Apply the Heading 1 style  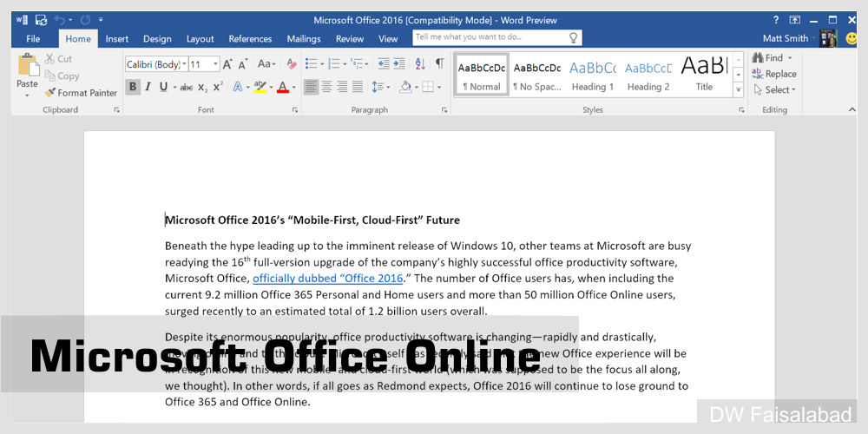click(592, 75)
